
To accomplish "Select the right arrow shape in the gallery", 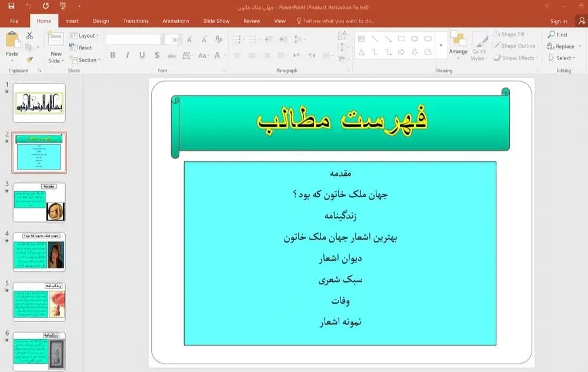I will coord(401,52).
